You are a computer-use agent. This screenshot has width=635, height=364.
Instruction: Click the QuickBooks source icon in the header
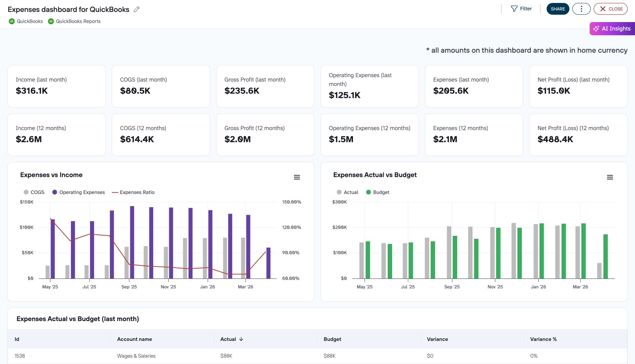(x=11, y=21)
